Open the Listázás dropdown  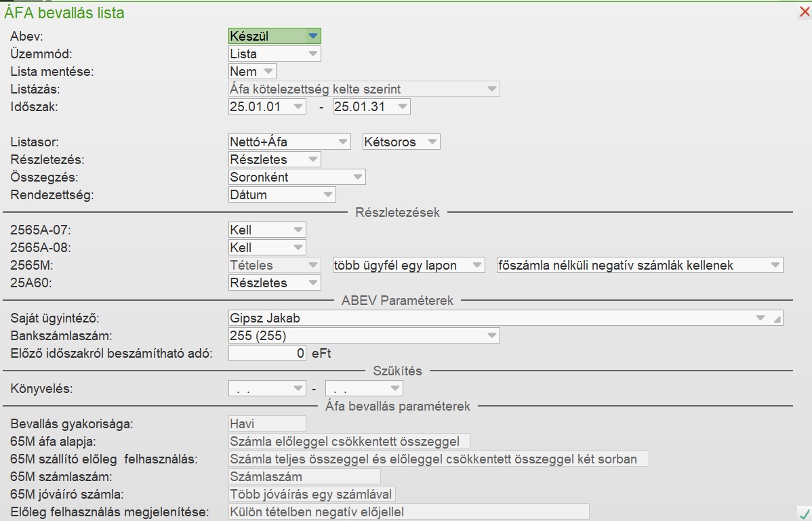pos(364,89)
